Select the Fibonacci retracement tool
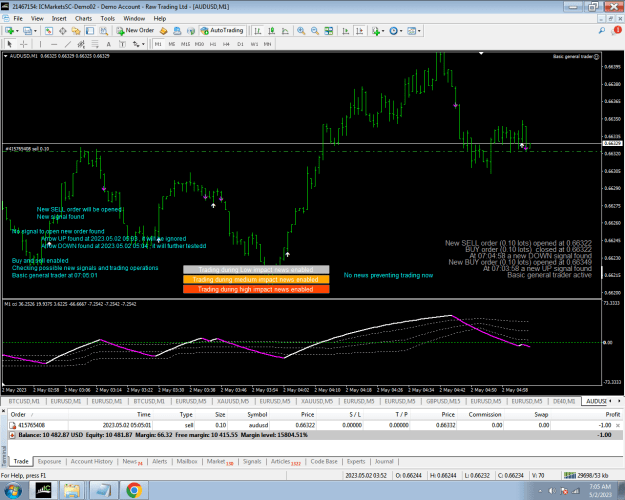The height and width of the screenshot is (500, 625). click(95, 44)
